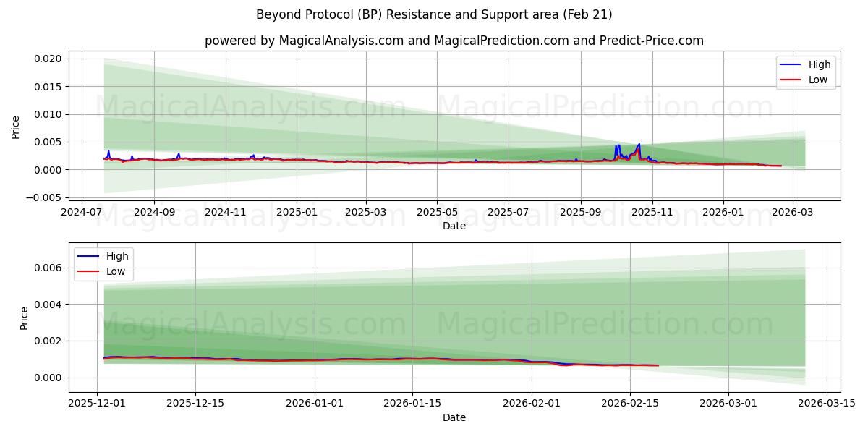Click the '2026-01-01' date tick on the bottom chart
Screen dimensions: 868x434
coord(315,405)
